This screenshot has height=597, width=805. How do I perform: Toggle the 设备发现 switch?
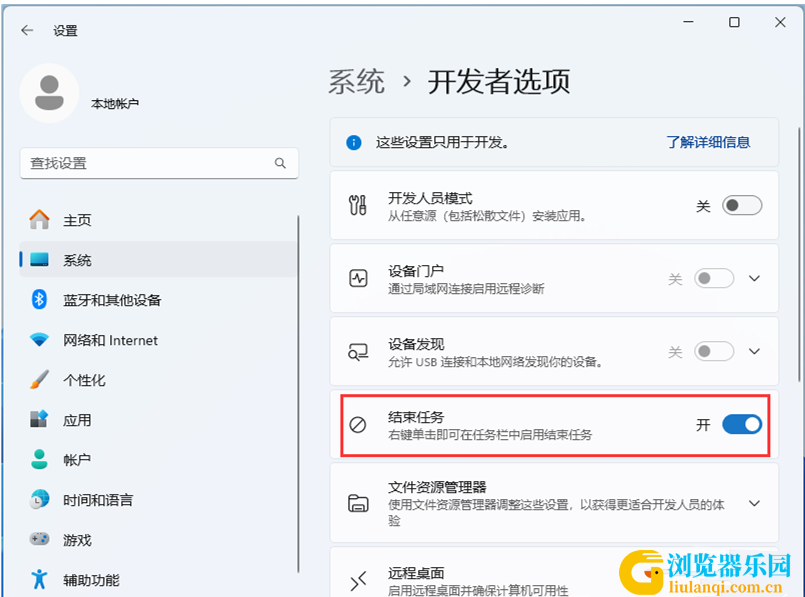pyautogui.click(x=714, y=352)
